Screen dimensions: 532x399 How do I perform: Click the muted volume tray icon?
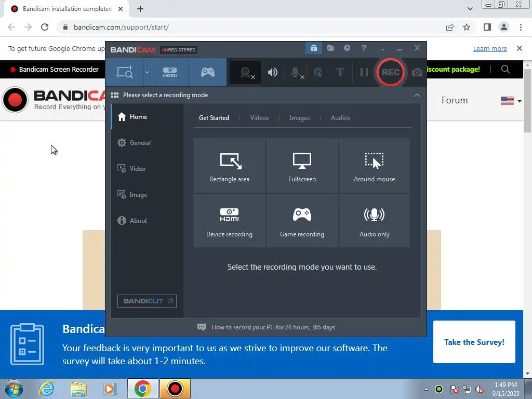point(480,389)
